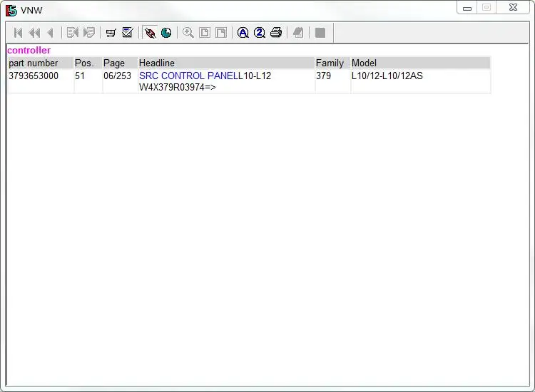The height and width of the screenshot is (392, 535).
Task: Click the greyed notepad icon
Action: click(298, 33)
